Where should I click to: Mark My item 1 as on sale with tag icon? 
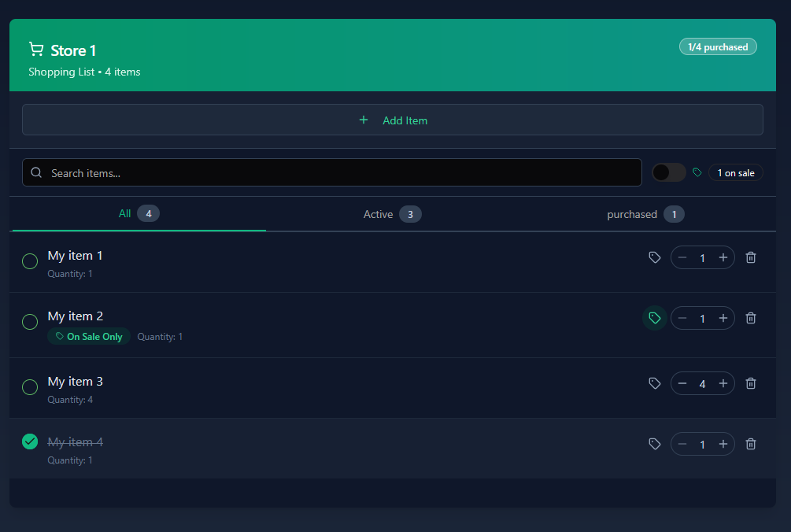(654, 257)
